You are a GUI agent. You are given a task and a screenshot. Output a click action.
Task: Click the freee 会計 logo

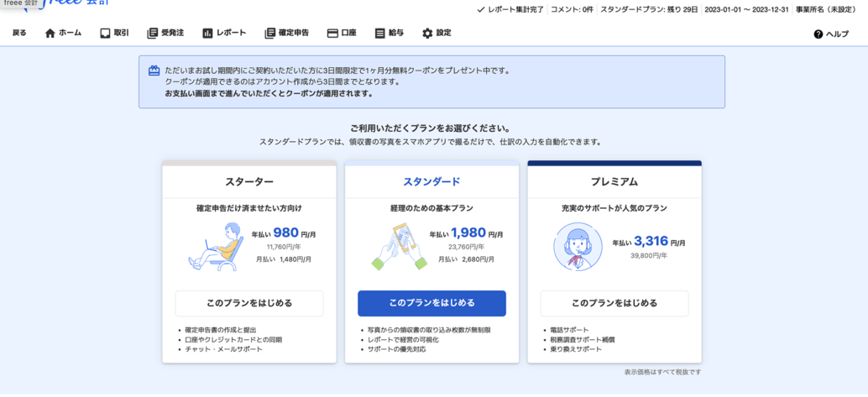tap(66, 3)
